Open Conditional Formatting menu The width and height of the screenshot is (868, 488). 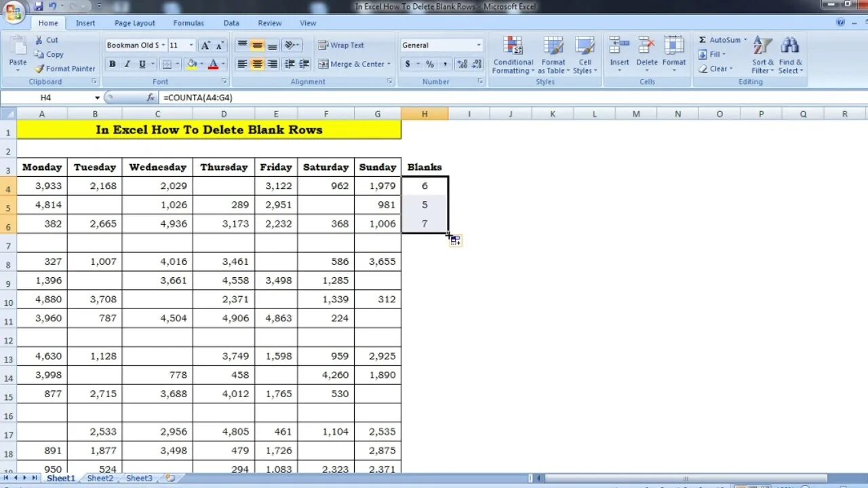(513, 55)
